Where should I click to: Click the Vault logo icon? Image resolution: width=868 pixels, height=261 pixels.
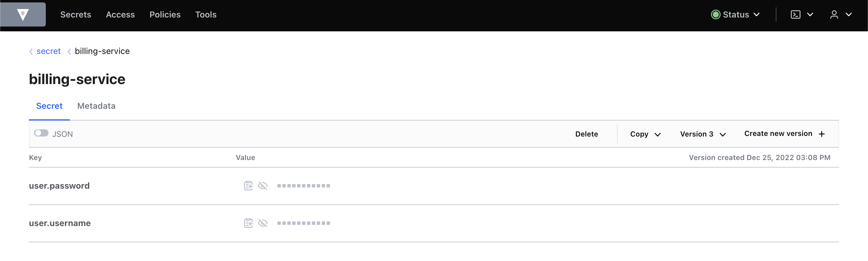click(23, 14)
